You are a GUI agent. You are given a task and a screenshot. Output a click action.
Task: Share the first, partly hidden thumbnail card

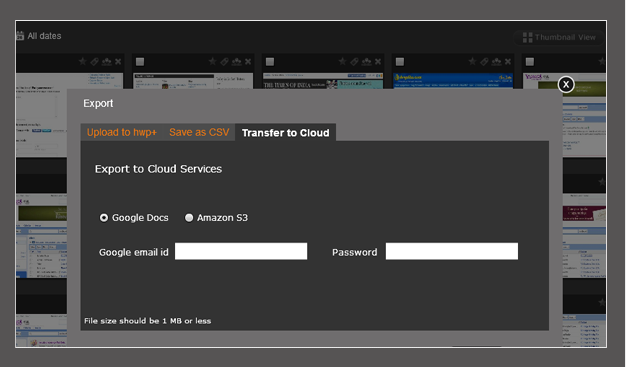coord(107,61)
